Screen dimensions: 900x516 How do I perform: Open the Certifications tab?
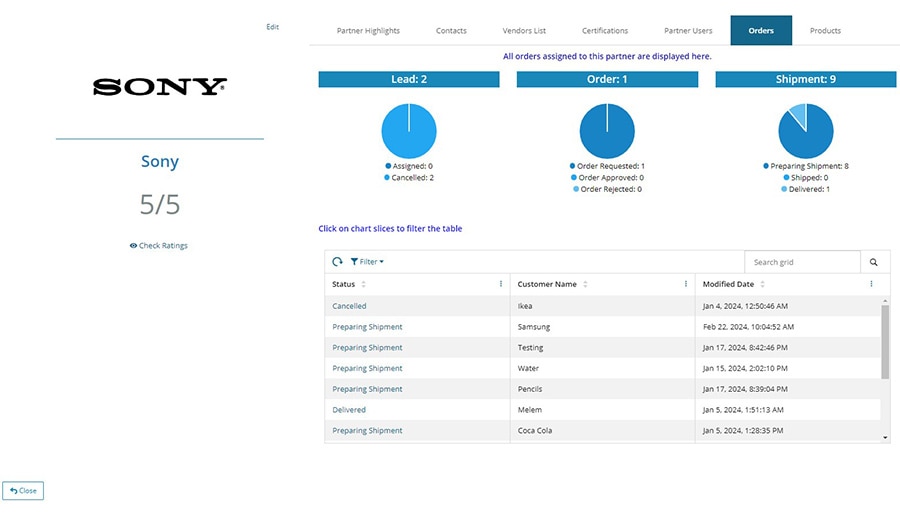click(605, 30)
